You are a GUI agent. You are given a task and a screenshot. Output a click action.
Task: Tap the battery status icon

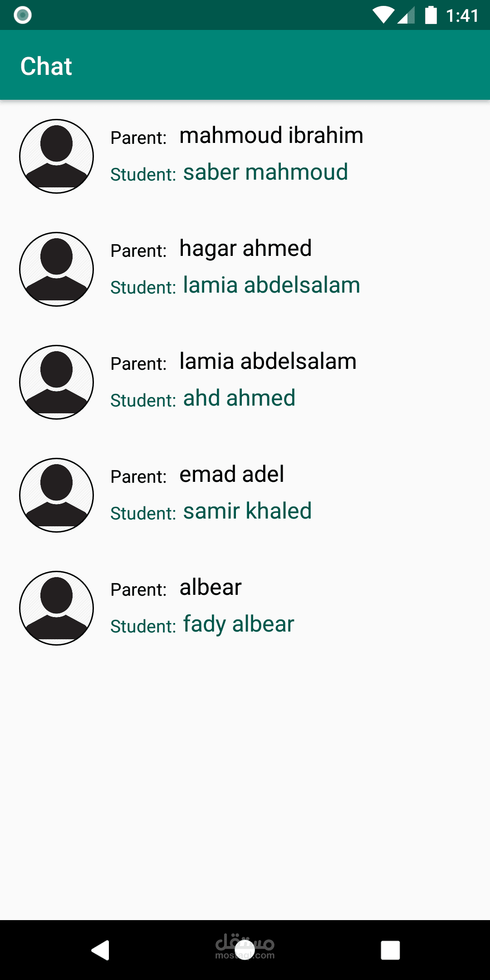coord(431,15)
